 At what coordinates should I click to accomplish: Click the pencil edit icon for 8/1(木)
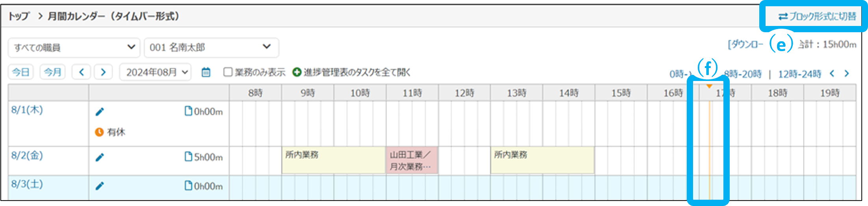point(100,112)
